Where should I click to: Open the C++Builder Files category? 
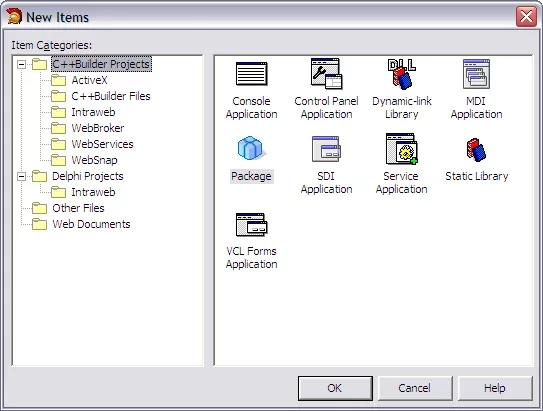tap(111, 96)
